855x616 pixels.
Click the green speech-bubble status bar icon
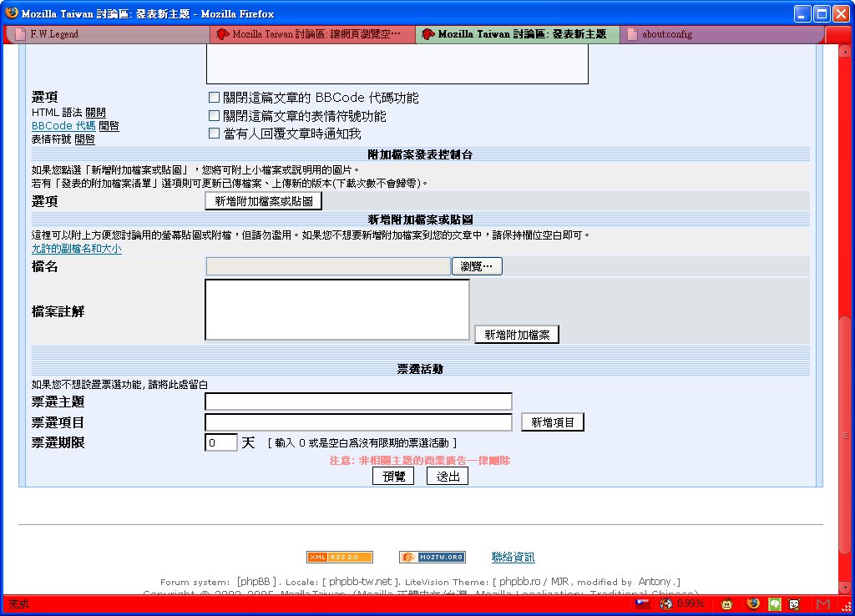[775, 603]
